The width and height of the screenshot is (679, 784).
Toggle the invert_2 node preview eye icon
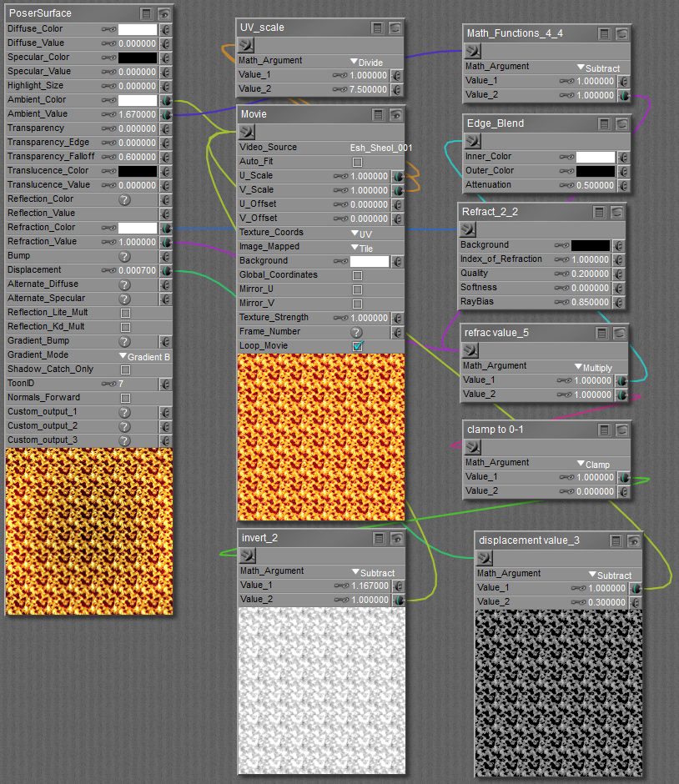tap(395, 538)
